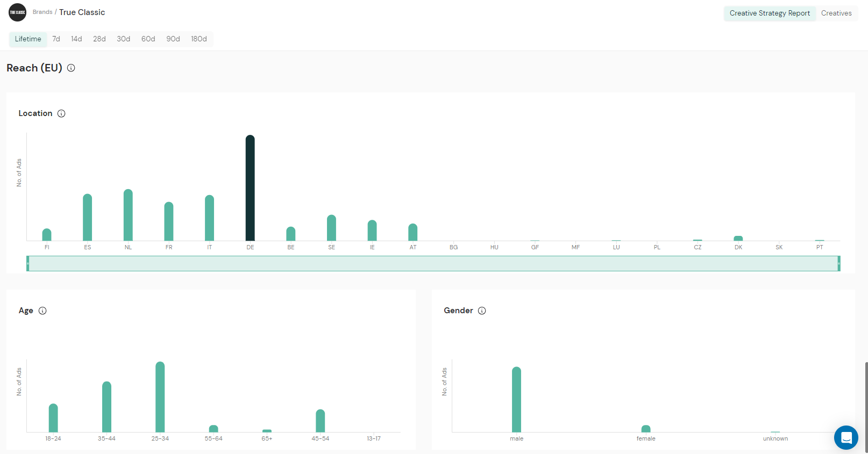Click the DE bar in Location chart
Screen dimensions: 868x454
(x=250, y=188)
